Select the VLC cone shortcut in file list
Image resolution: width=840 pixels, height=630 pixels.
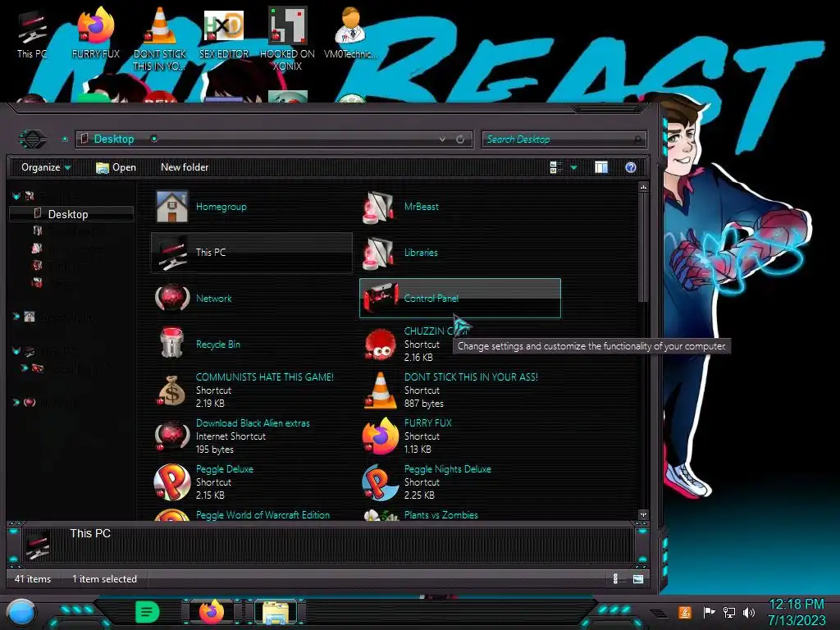[x=459, y=390]
